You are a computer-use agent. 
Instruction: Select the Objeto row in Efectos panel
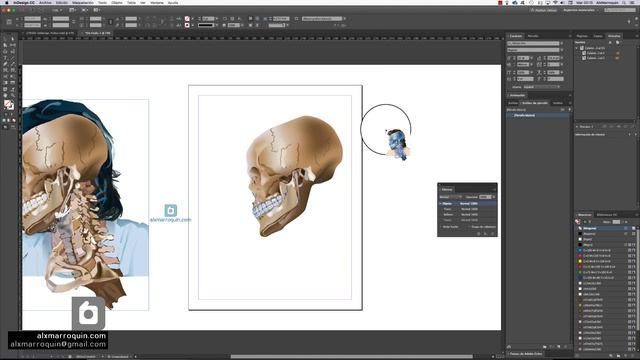[x=468, y=203]
